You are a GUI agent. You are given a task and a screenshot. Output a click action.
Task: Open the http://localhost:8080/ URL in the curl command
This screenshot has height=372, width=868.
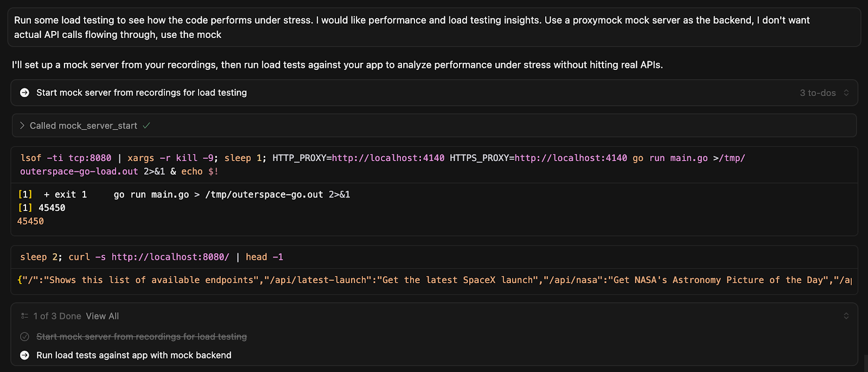pos(170,257)
